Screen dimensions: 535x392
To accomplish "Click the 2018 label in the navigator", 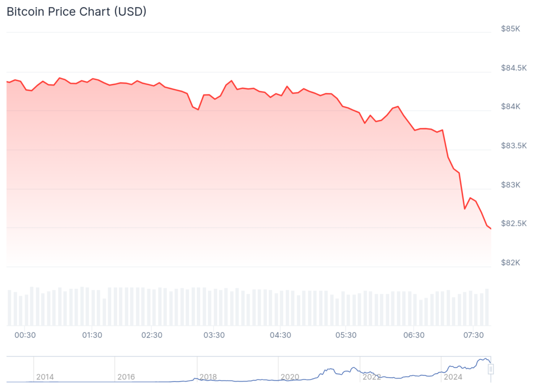I will [x=208, y=377].
